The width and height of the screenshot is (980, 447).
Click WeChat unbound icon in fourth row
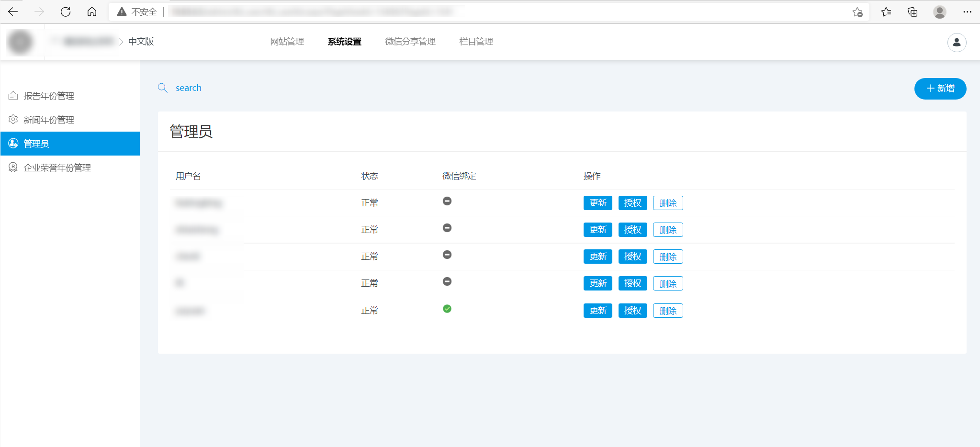(x=447, y=281)
